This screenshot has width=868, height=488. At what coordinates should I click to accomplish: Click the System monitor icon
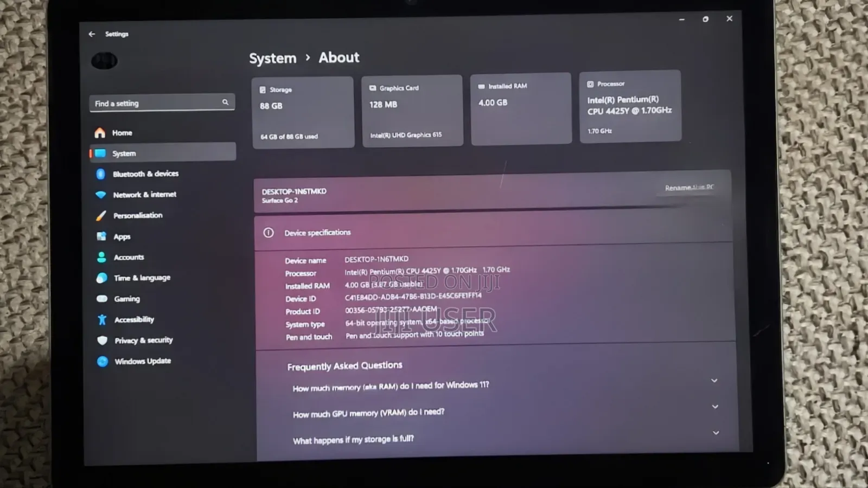tap(100, 153)
